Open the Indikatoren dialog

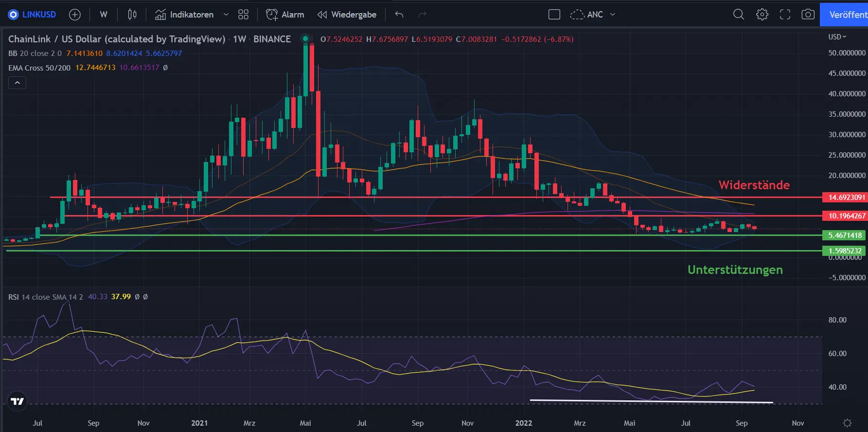click(185, 15)
